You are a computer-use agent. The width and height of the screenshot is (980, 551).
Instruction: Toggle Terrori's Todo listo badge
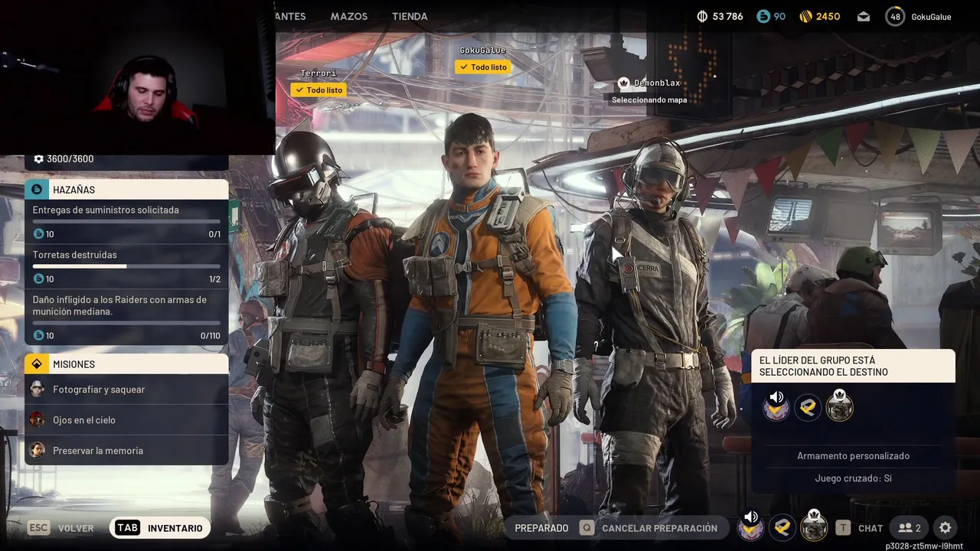tap(318, 90)
